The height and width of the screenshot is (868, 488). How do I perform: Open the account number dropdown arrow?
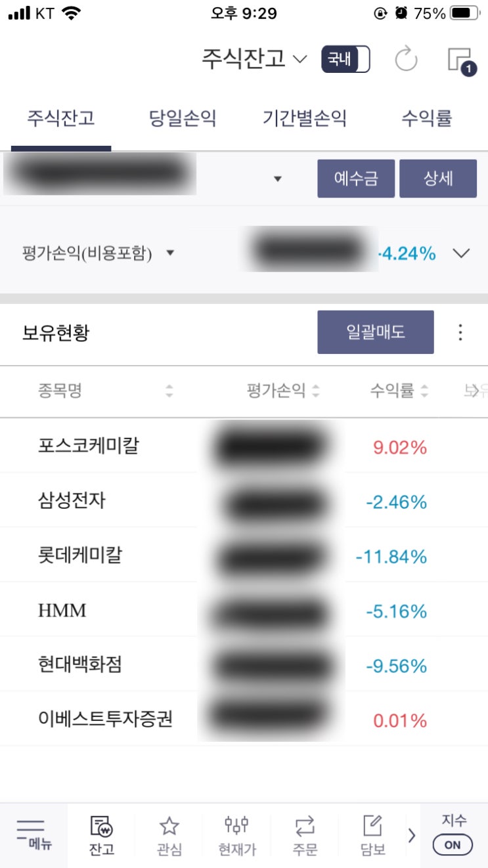[x=277, y=179]
